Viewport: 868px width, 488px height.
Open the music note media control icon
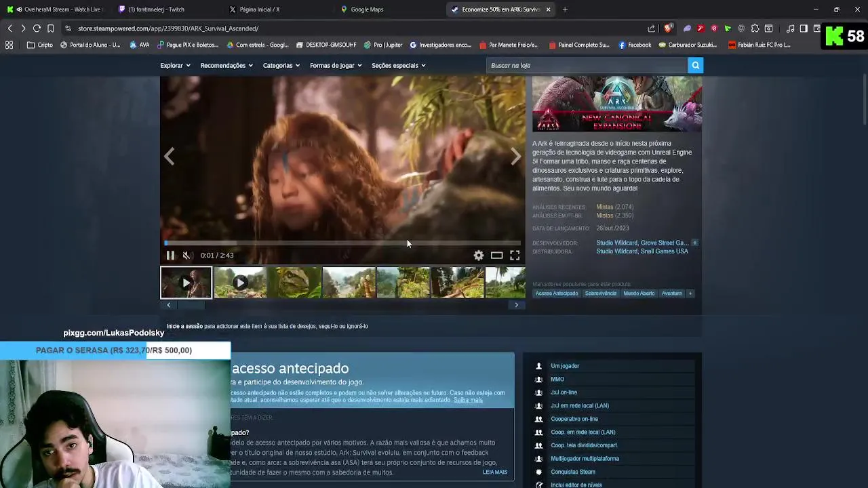(791, 28)
